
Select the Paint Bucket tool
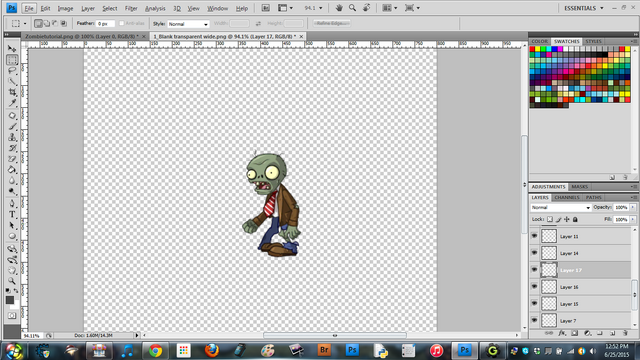click(12, 169)
